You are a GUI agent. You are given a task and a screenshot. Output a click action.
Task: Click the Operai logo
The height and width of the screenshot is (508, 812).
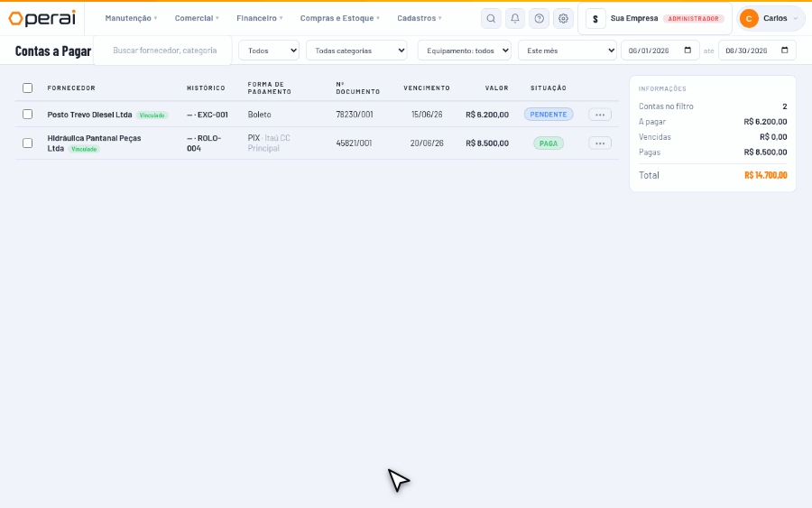click(42, 18)
